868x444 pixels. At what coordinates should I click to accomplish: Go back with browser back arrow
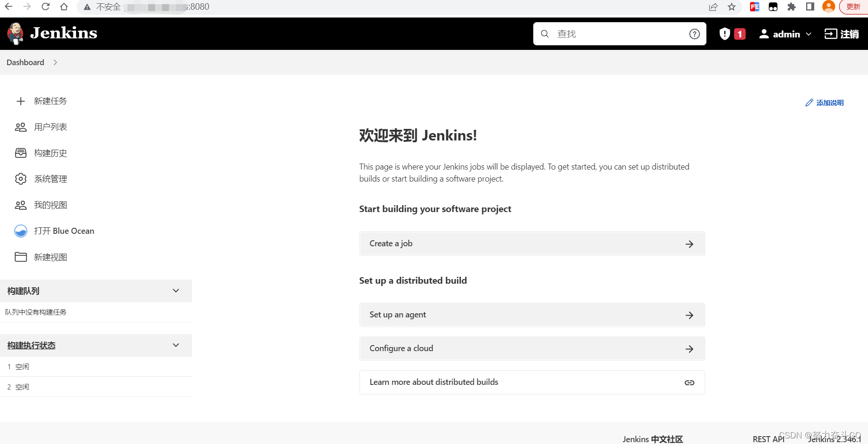9,6
